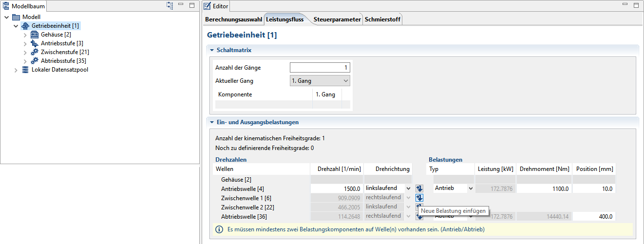
Task: Click the Lokaler Datensatzpool database icon
Action: [25, 70]
